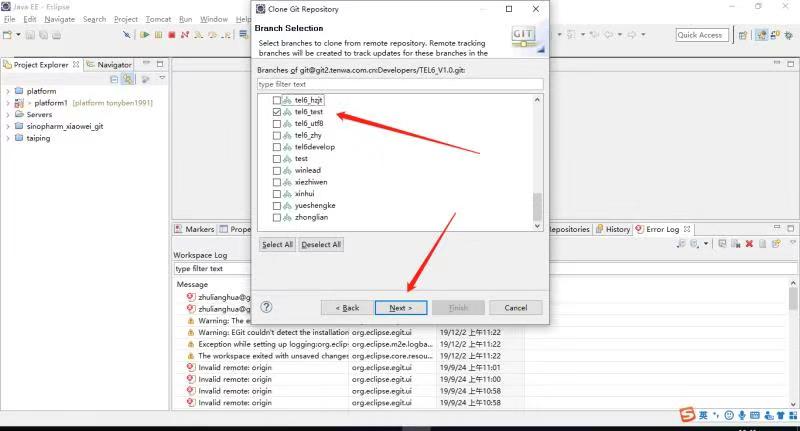Check the tel6_utf8 branch checkbox
Viewport: 800px width, 431px height.
[x=277, y=123]
